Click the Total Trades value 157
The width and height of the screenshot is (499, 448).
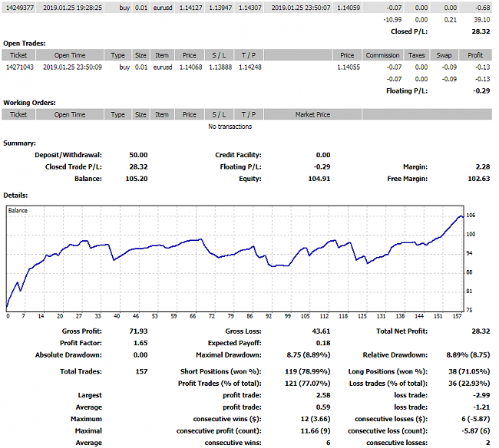point(141,372)
